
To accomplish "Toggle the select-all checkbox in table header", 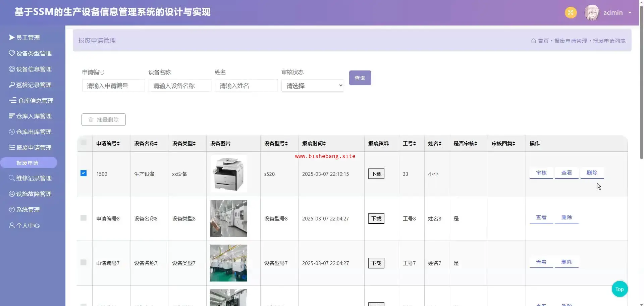I will 84,143.
